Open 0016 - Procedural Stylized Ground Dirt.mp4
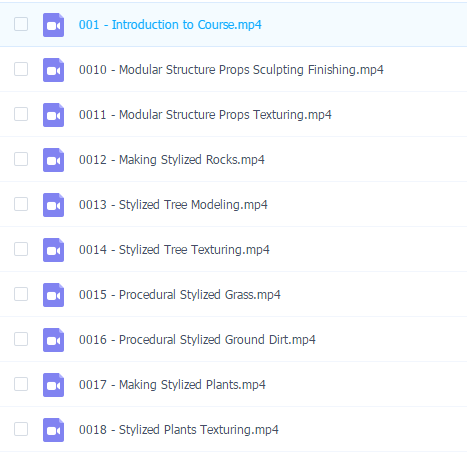 pyautogui.click(x=197, y=340)
